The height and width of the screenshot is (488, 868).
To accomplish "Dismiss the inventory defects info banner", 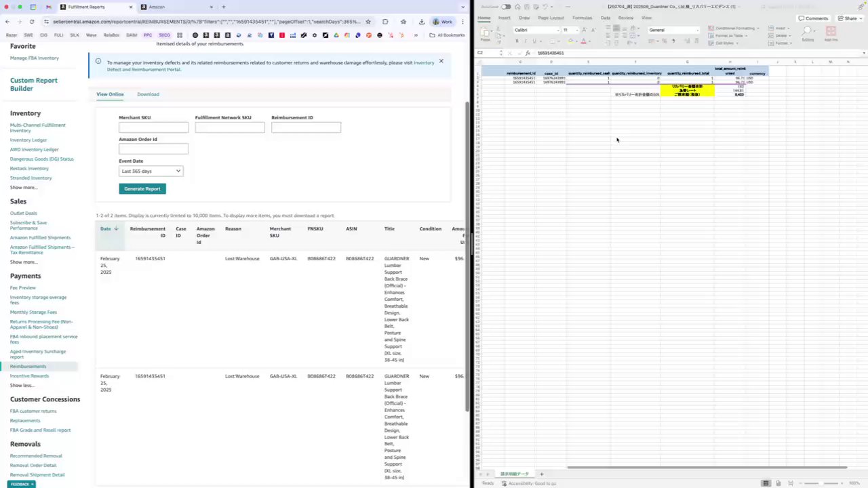I will tap(441, 61).
